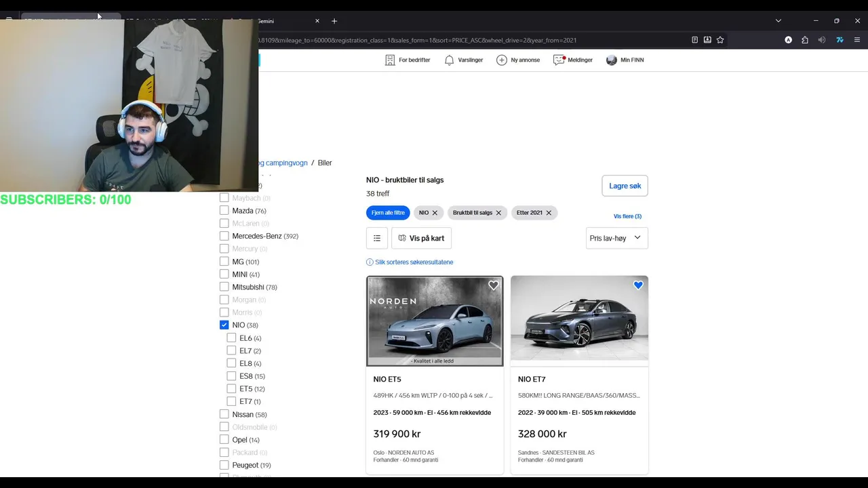Expand more filters with Vis flere (3)
Screen dimensions: 868x488
click(x=627, y=216)
